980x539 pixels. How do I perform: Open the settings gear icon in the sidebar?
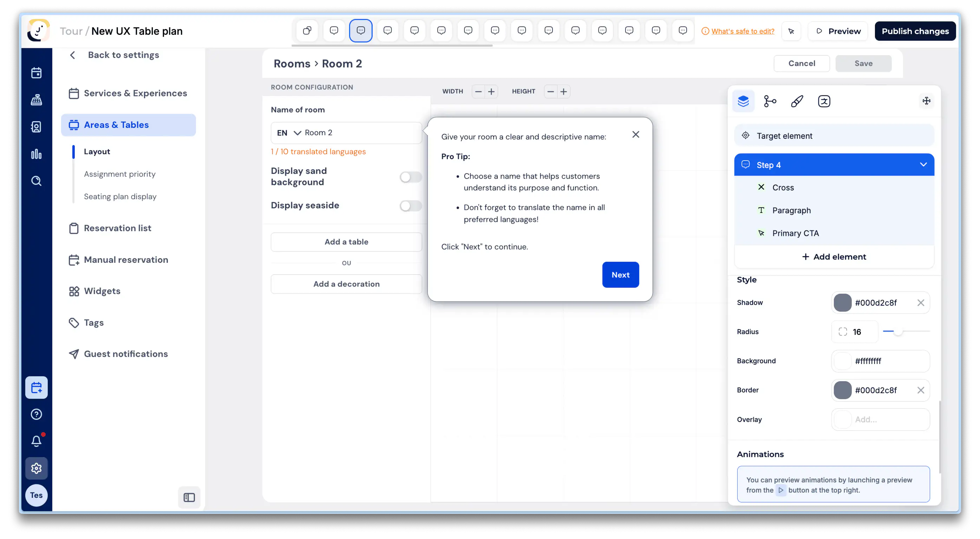pos(37,468)
